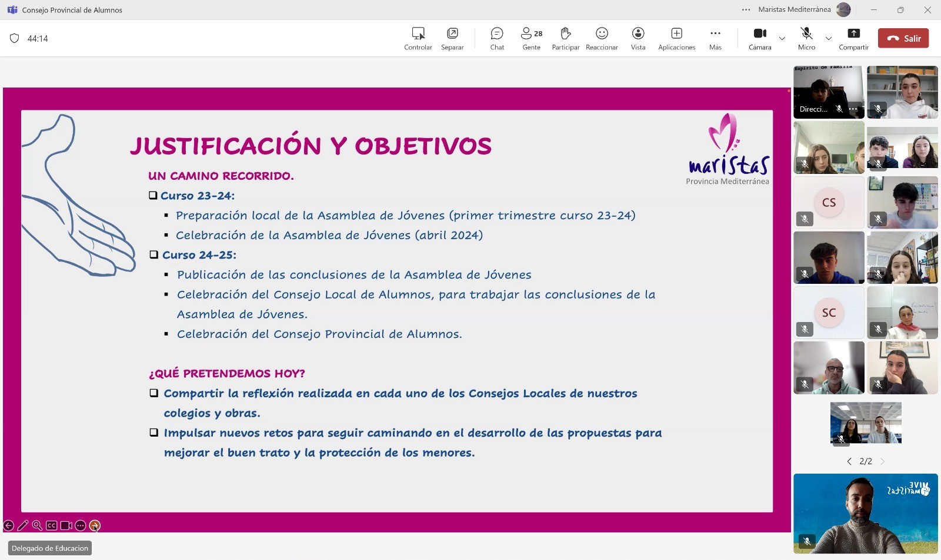Open the Vista layout menu
This screenshot has height=560, width=941.
[x=638, y=39]
